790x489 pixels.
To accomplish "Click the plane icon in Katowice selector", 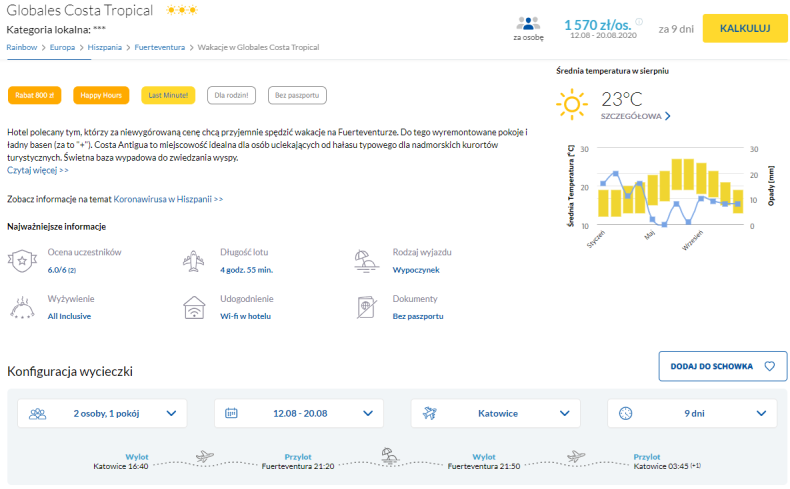I will [429, 413].
